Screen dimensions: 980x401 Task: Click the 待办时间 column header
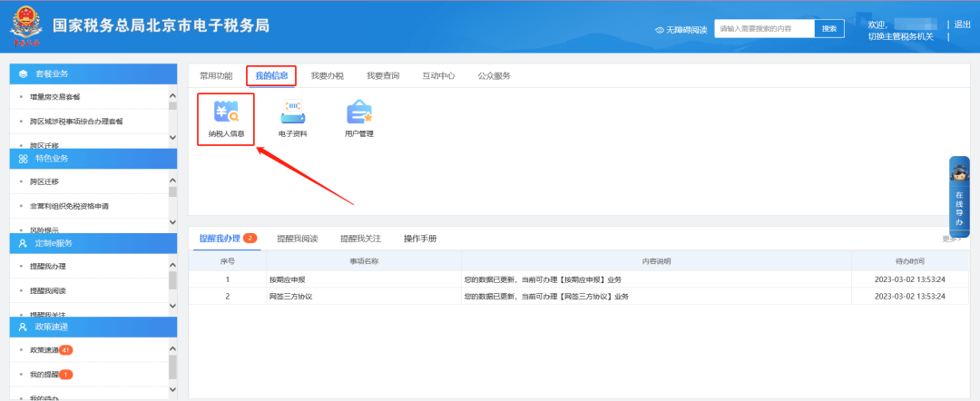(x=910, y=261)
